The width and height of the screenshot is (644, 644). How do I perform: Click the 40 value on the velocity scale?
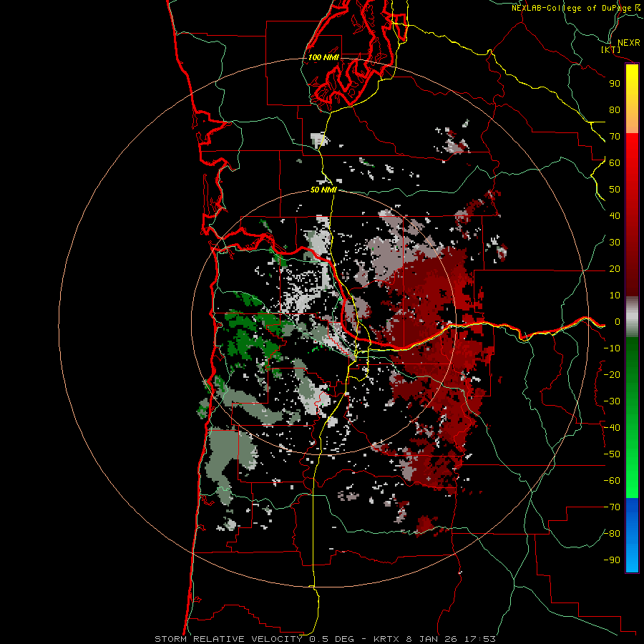pyautogui.click(x=615, y=216)
